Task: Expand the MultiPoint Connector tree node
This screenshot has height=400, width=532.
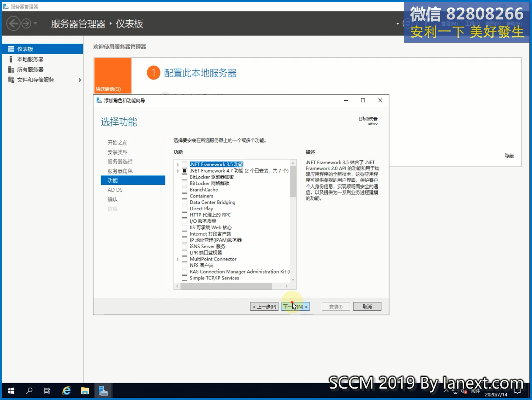Action: coord(178,259)
